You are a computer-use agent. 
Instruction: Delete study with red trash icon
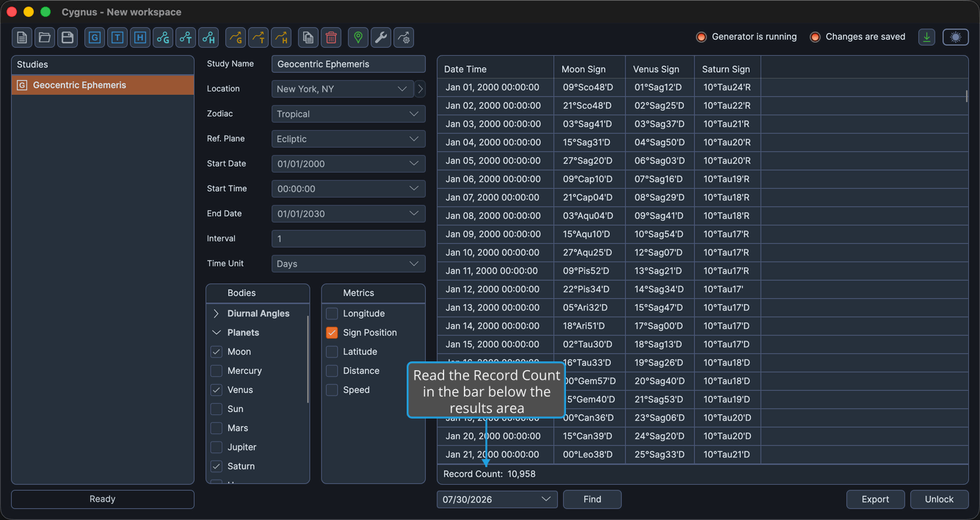point(331,37)
